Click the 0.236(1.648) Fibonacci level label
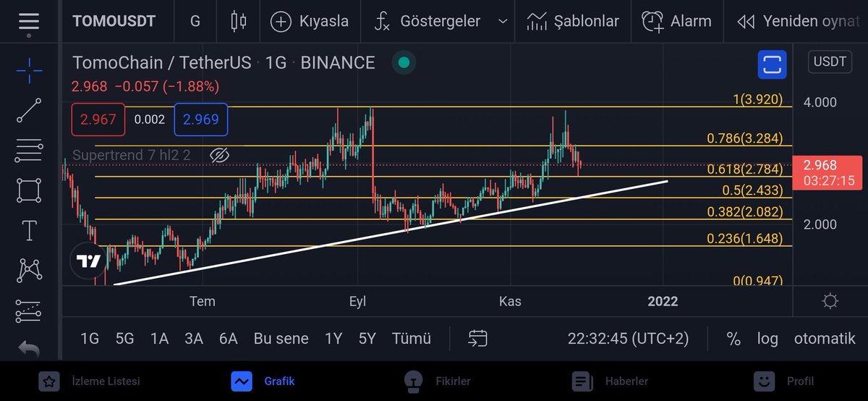 744,238
